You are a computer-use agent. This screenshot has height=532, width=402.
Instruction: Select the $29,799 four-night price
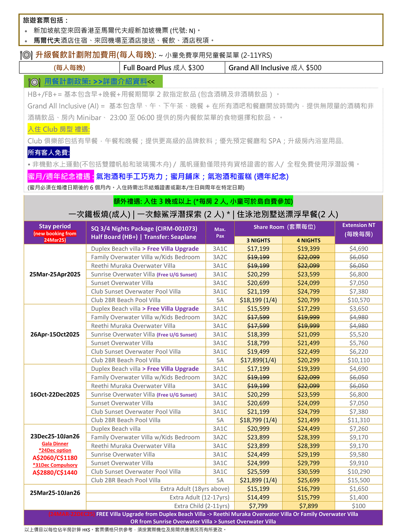pyautogui.click(x=308, y=463)
